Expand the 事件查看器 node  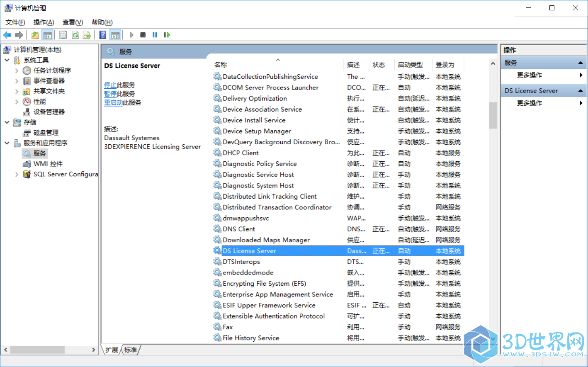point(17,81)
